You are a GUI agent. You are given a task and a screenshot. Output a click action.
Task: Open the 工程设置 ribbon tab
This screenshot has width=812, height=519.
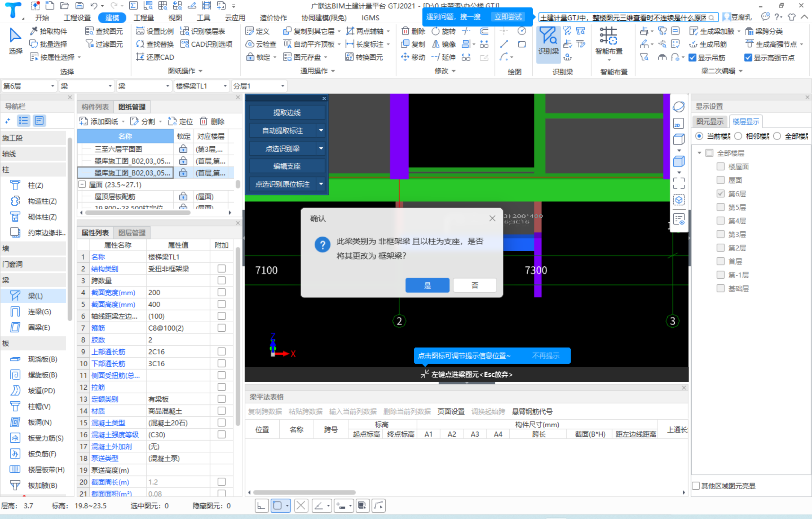pos(77,18)
